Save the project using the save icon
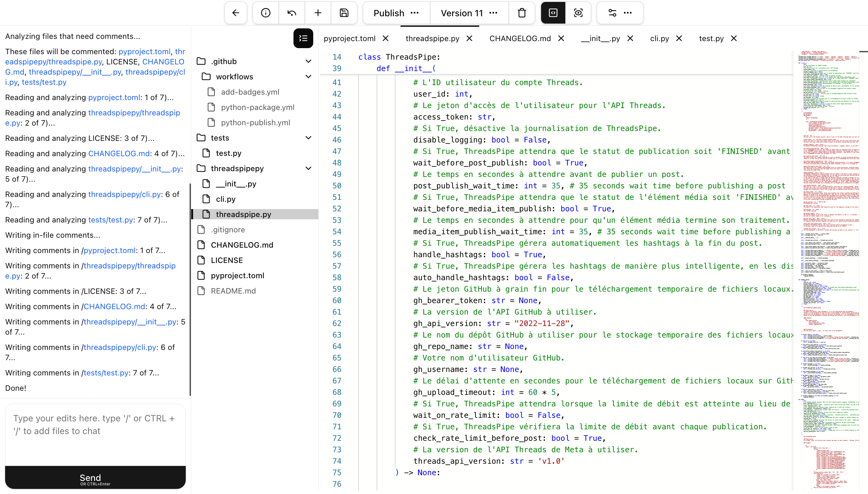The height and width of the screenshot is (494, 868). point(344,13)
